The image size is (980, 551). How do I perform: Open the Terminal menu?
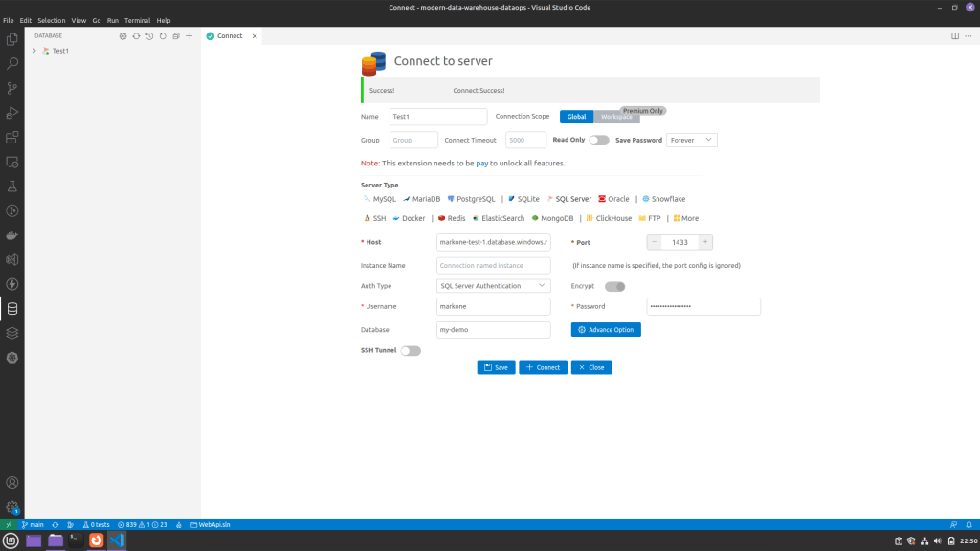point(137,20)
